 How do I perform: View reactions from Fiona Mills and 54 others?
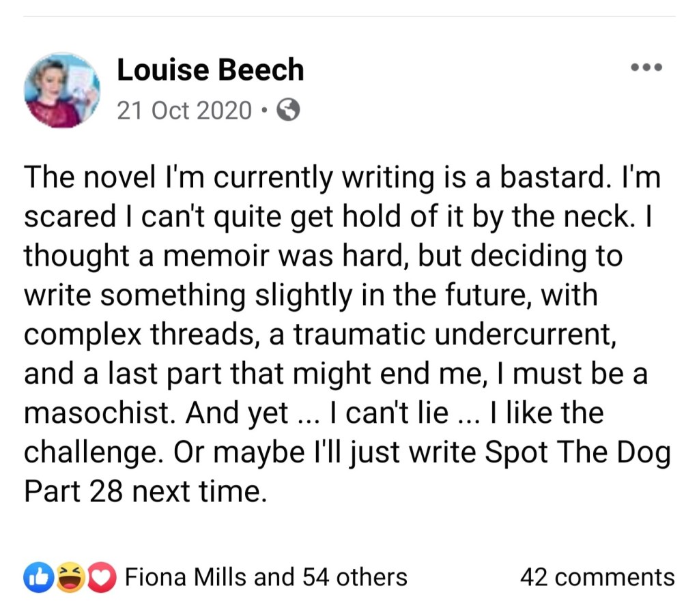(x=266, y=578)
